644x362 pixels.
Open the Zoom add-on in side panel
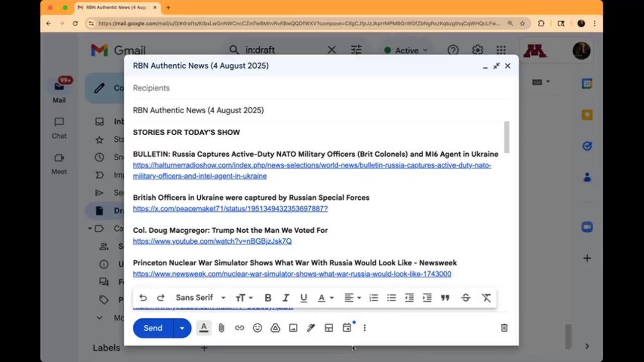[587, 227]
